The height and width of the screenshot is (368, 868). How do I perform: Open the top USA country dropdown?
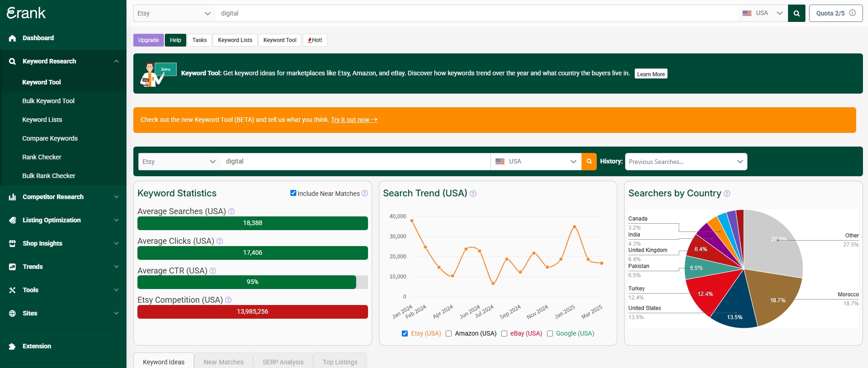763,13
